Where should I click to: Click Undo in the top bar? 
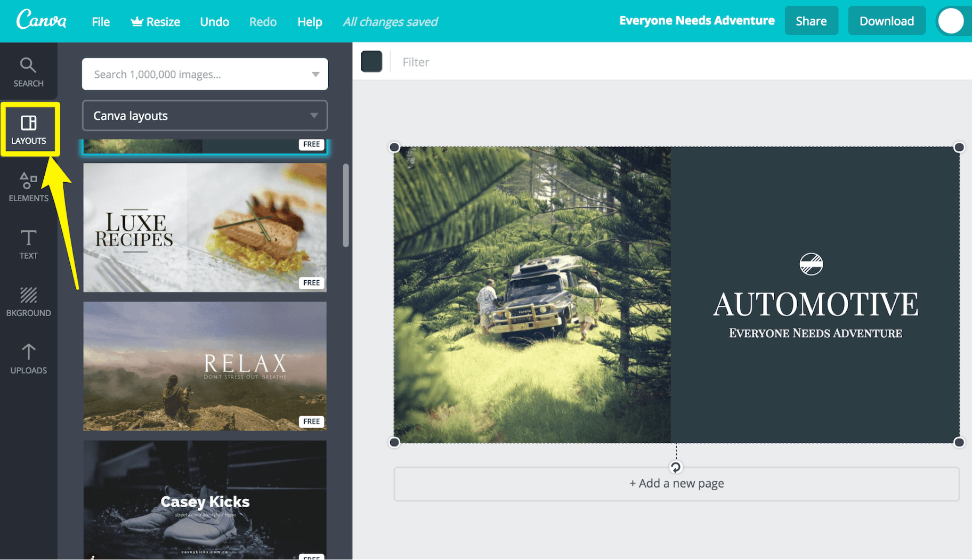coord(214,22)
